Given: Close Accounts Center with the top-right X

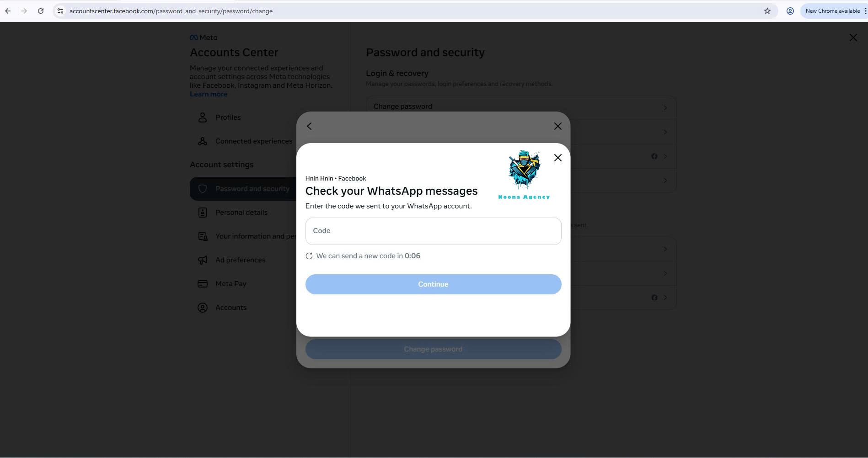Looking at the screenshot, I should click(x=853, y=37).
